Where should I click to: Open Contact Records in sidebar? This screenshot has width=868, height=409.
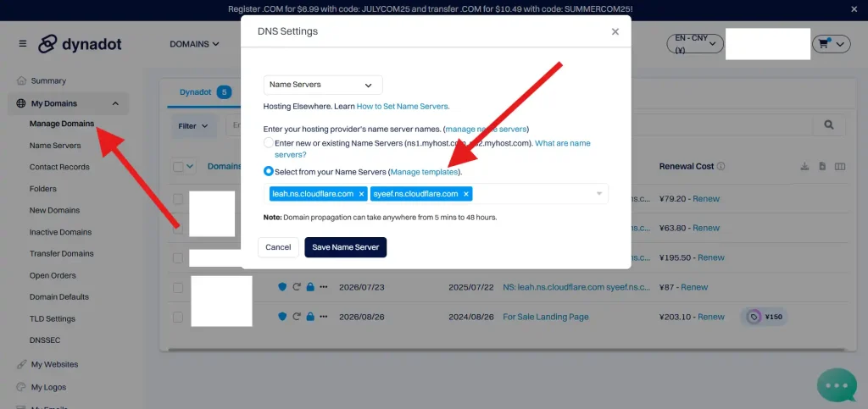(x=59, y=167)
